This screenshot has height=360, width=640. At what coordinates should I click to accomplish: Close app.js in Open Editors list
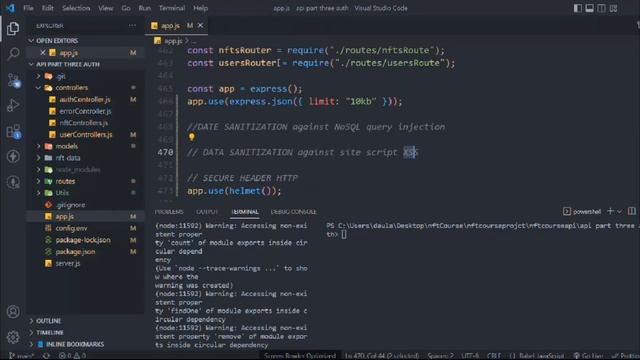42,53
